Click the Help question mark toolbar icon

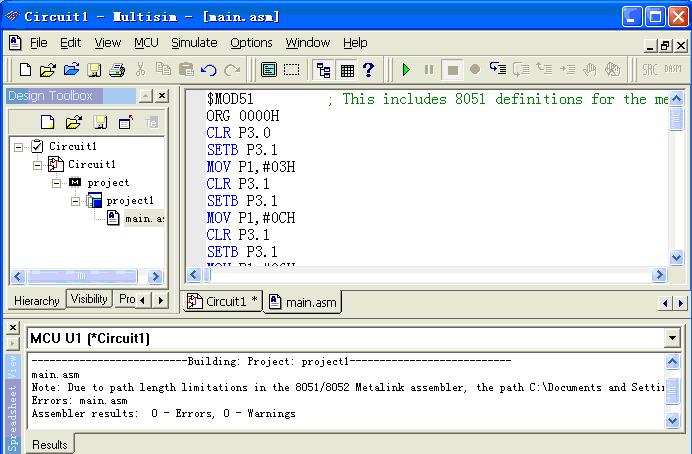click(368, 70)
